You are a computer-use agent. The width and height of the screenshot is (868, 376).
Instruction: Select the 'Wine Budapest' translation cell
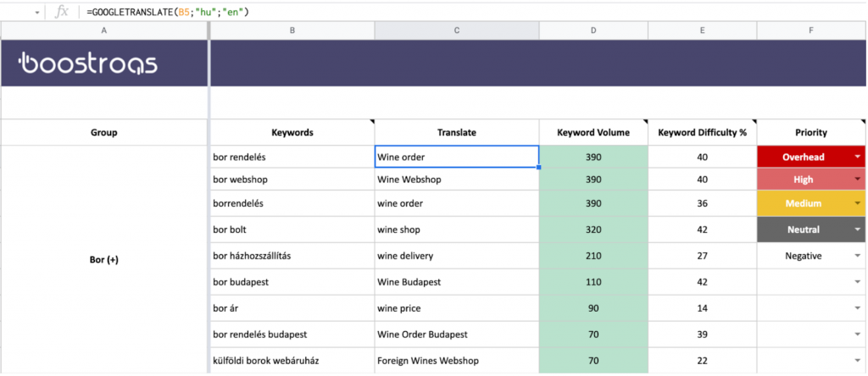[457, 282]
